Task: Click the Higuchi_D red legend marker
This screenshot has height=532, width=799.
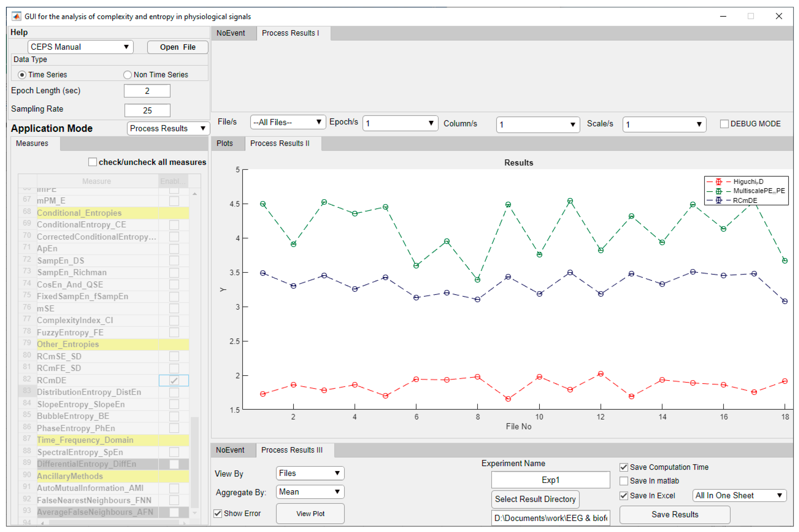Action: (x=718, y=182)
